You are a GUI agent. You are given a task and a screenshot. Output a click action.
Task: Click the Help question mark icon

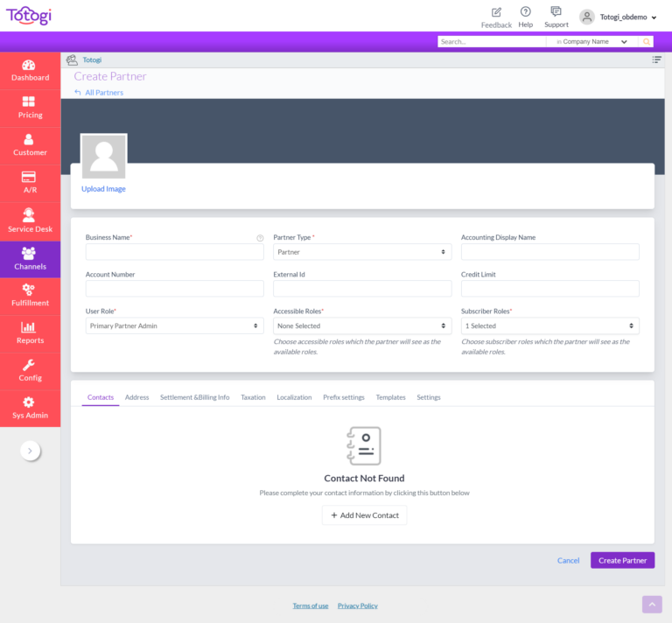(x=525, y=11)
